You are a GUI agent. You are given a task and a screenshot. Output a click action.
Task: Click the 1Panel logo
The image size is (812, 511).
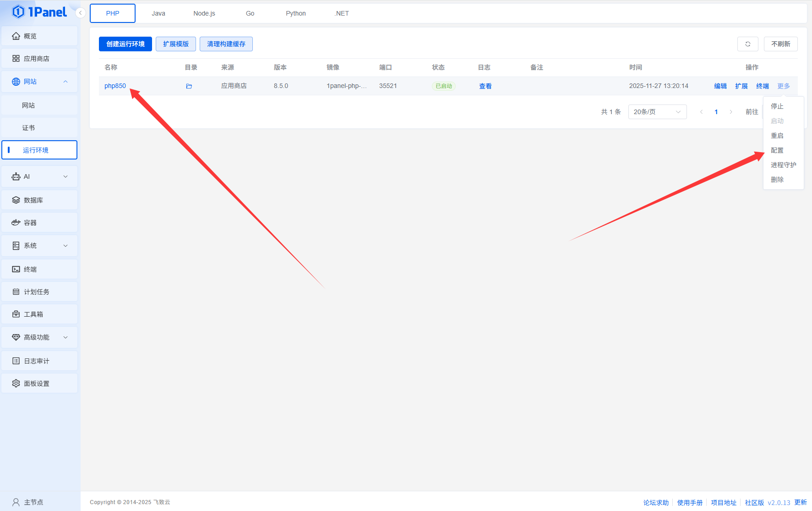click(40, 12)
